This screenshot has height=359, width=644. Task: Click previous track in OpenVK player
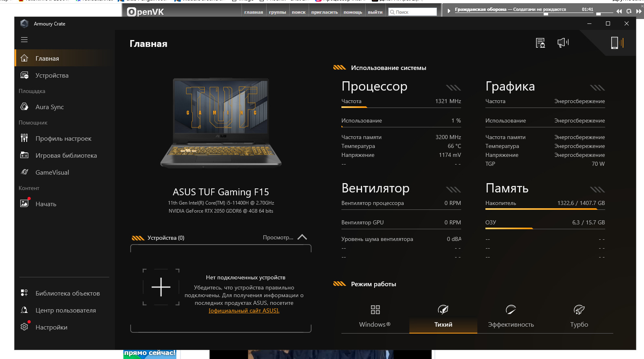pos(619,11)
